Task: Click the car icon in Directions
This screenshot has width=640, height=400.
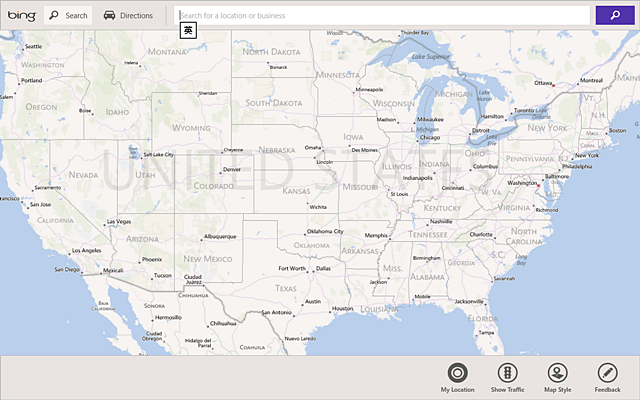Action: pyautogui.click(x=109, y=16)
